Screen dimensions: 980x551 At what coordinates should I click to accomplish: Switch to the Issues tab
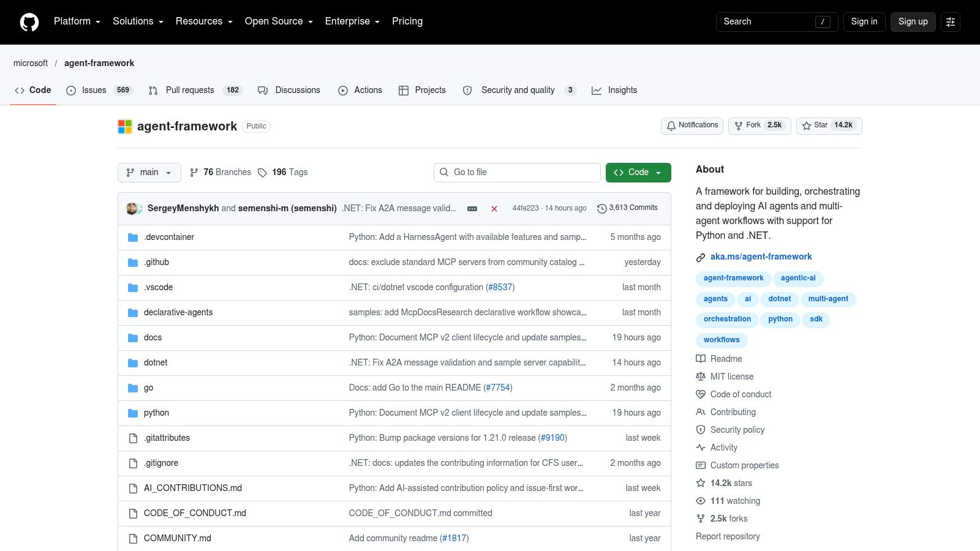tap(99, 90)
